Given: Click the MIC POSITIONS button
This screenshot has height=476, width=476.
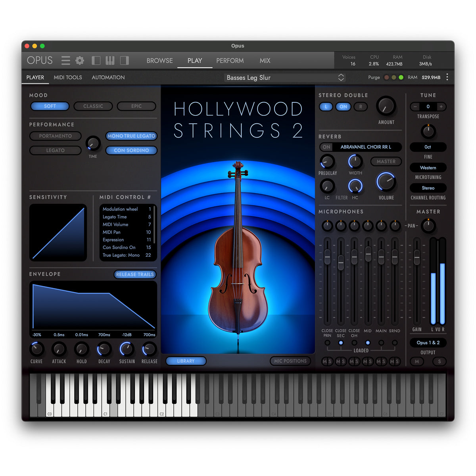Looking at the screenshot, I should [x=290, y=361].
